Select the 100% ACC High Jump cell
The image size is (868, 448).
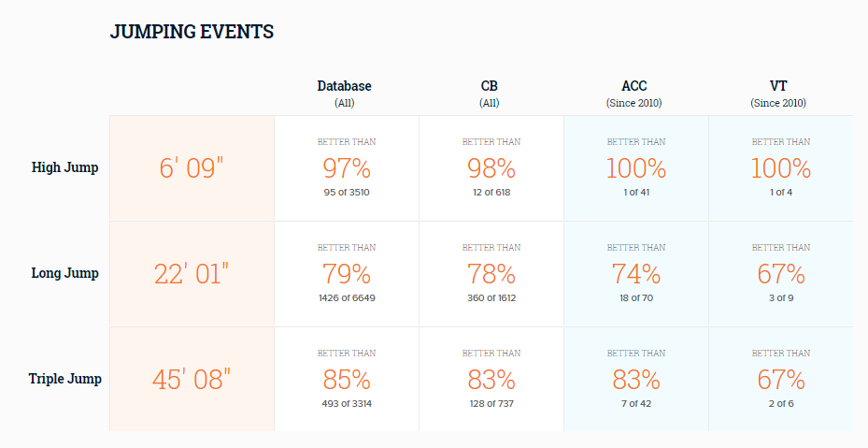636,168
